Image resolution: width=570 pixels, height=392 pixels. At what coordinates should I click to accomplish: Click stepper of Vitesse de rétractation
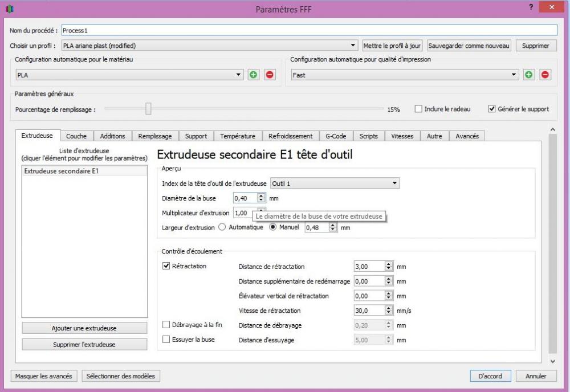click(389, 311)
